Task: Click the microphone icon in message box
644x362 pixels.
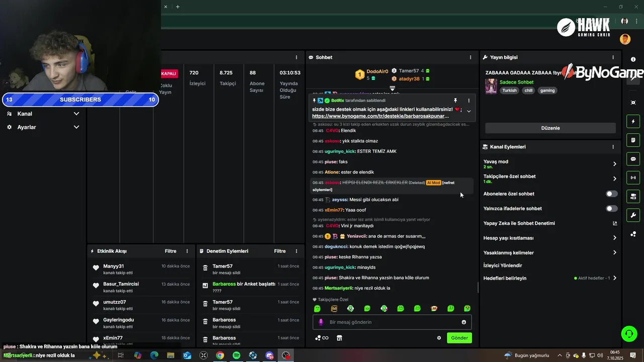Action: click(321, 322)
